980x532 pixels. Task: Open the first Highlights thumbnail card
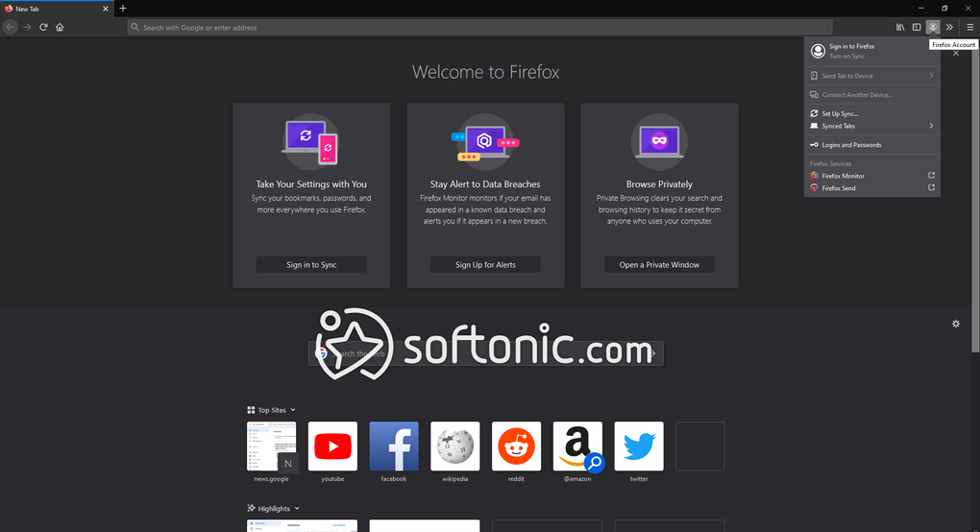302,525
